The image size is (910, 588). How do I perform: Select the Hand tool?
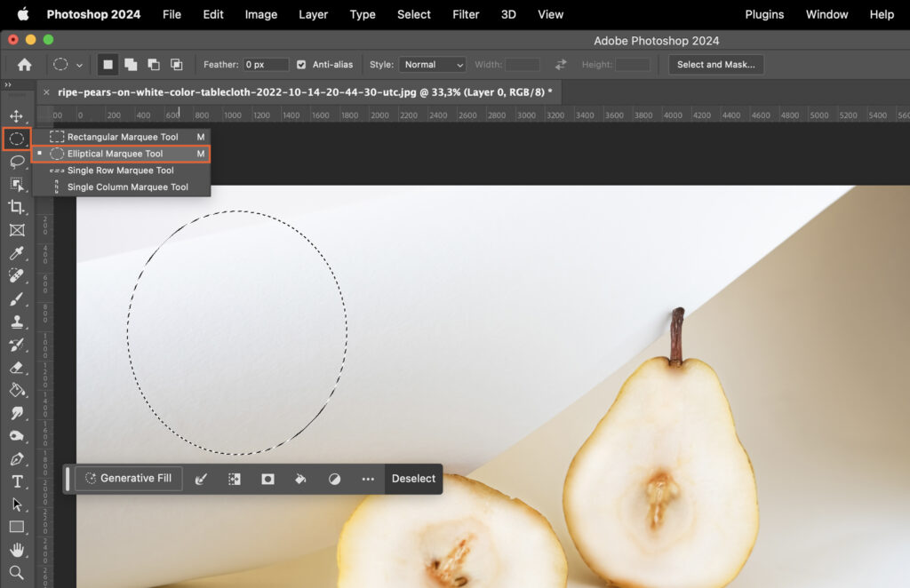click(19, 549)
